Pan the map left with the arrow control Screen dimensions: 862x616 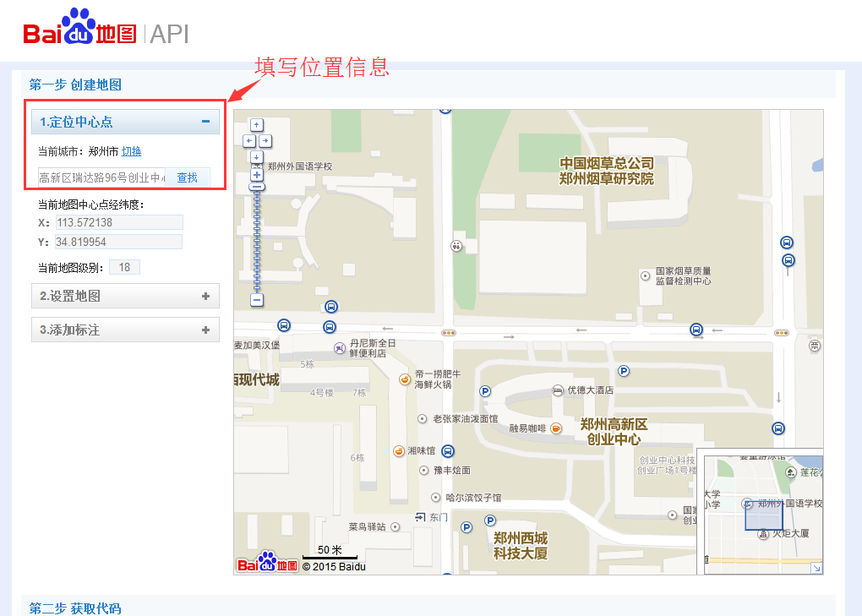pyautogui.click(x=249, y=140)
